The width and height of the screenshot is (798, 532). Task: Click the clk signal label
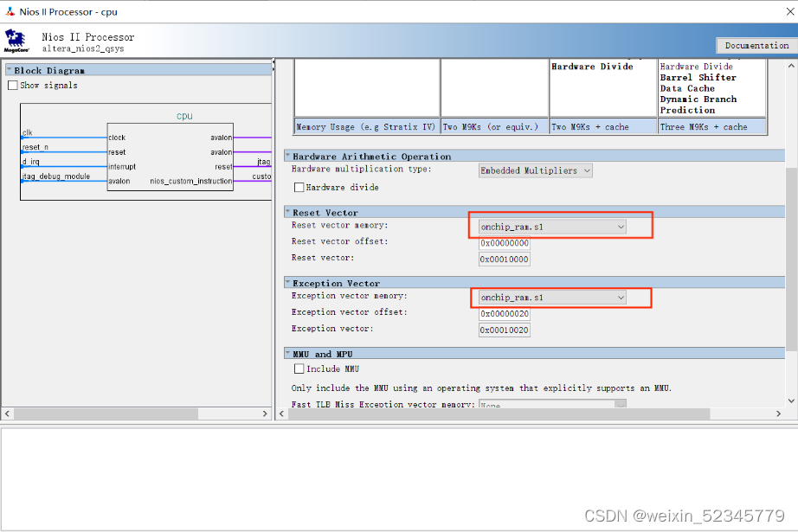tap(27, 132)
